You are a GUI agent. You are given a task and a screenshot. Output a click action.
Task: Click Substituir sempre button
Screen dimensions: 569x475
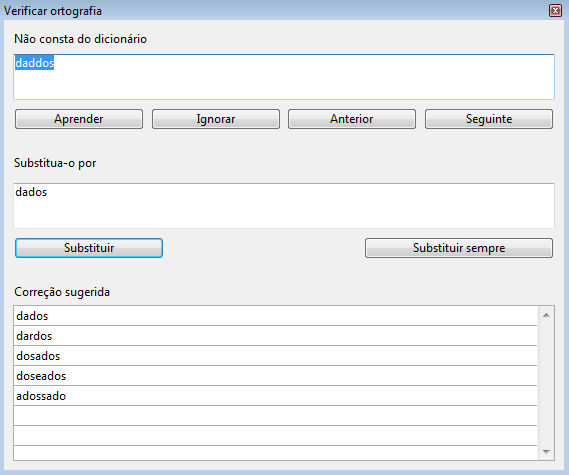pyautogui.click(x=459, y=248)
